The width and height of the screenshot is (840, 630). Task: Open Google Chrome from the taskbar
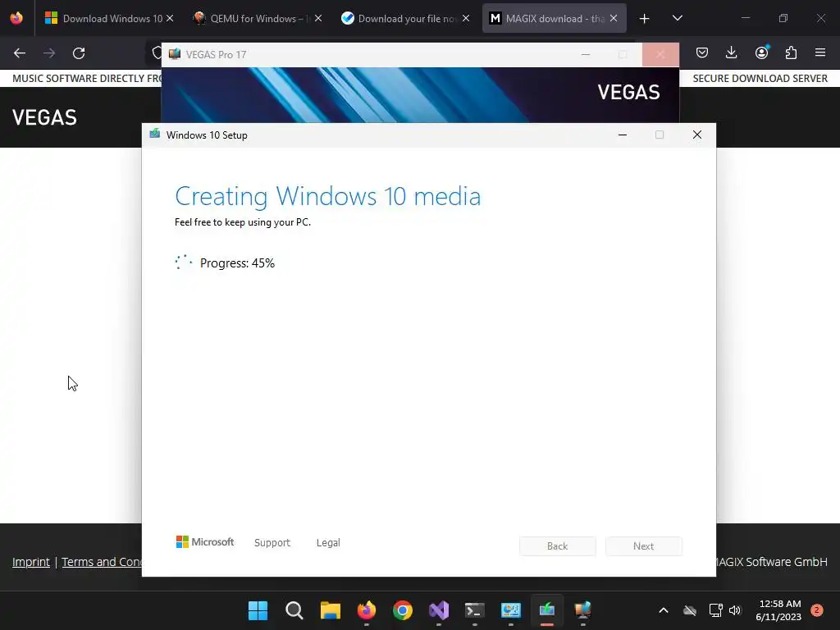402,610
